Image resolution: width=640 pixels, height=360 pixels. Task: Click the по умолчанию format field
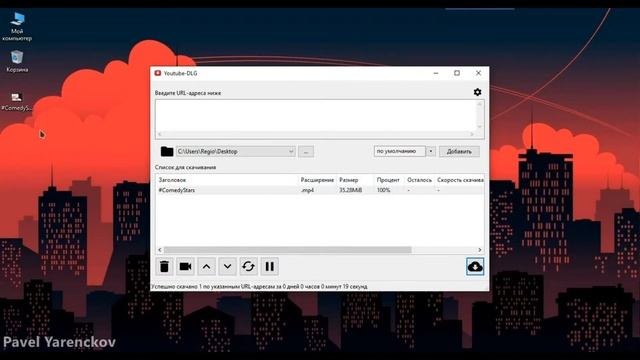coord(400,151)
